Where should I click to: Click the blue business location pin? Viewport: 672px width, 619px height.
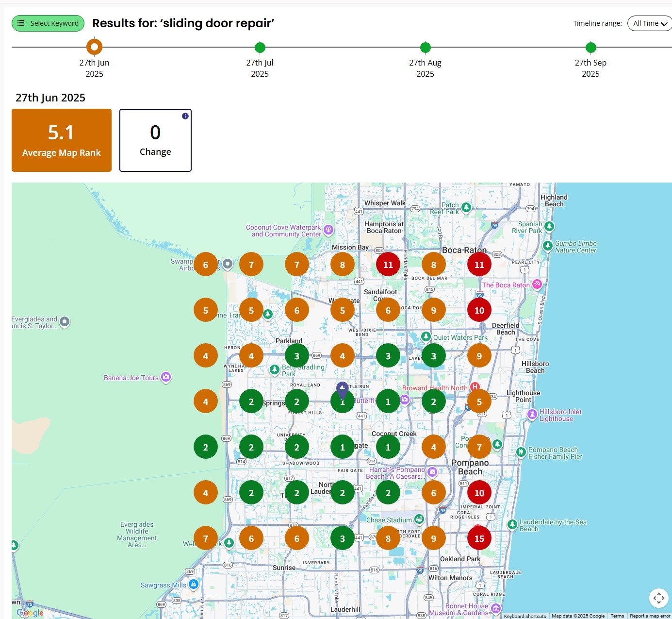click(x=343, y=389)
